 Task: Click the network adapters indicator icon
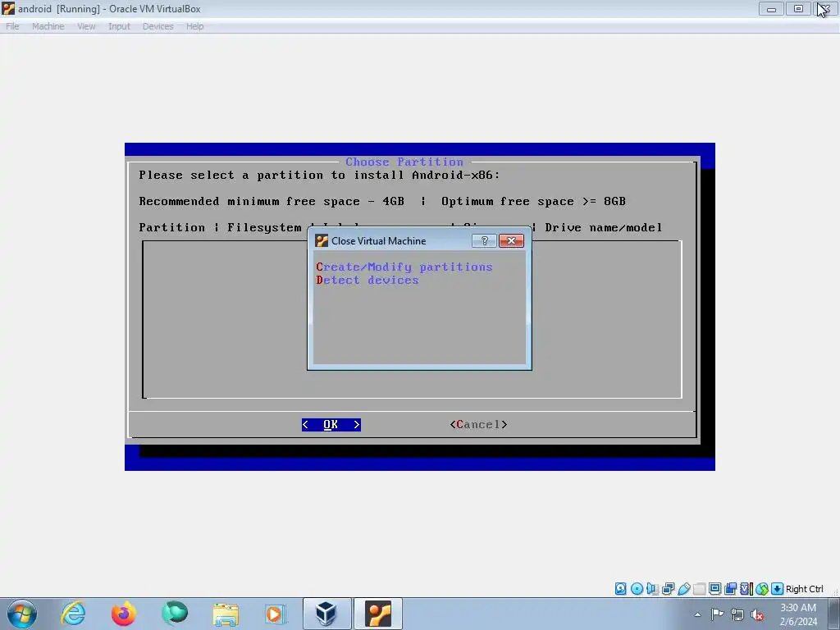(x=668, y=589)
